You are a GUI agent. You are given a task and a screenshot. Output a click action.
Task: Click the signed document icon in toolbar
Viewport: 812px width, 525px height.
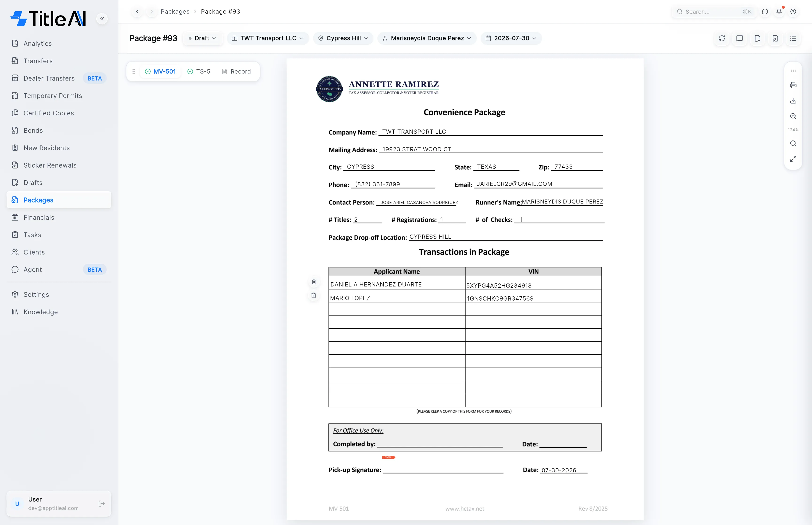coord(775,38)
